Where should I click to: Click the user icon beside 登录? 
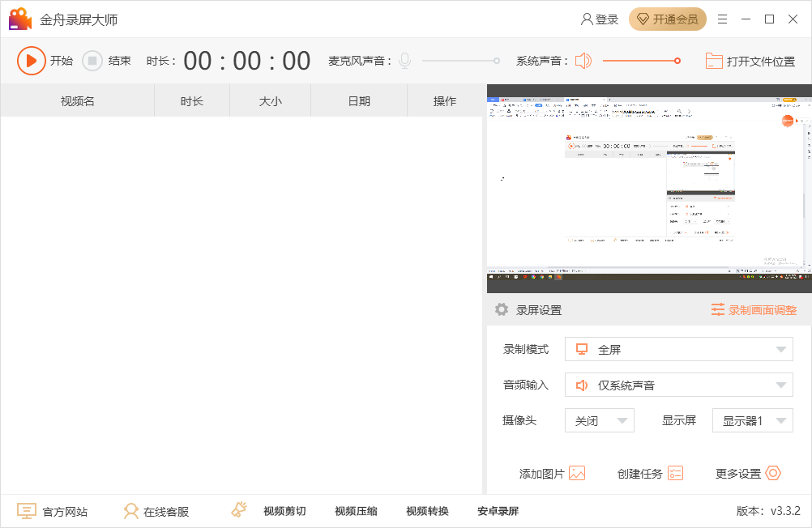point(587,19)
